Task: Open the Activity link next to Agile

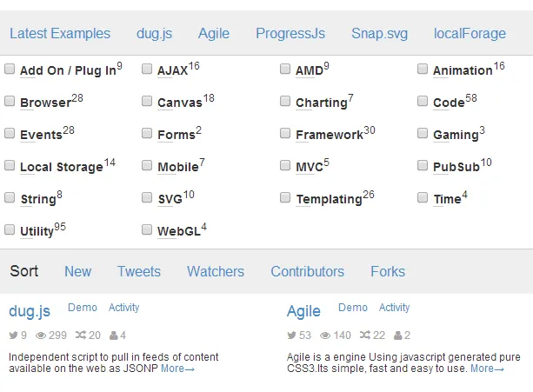Action: tap(394, 308)
